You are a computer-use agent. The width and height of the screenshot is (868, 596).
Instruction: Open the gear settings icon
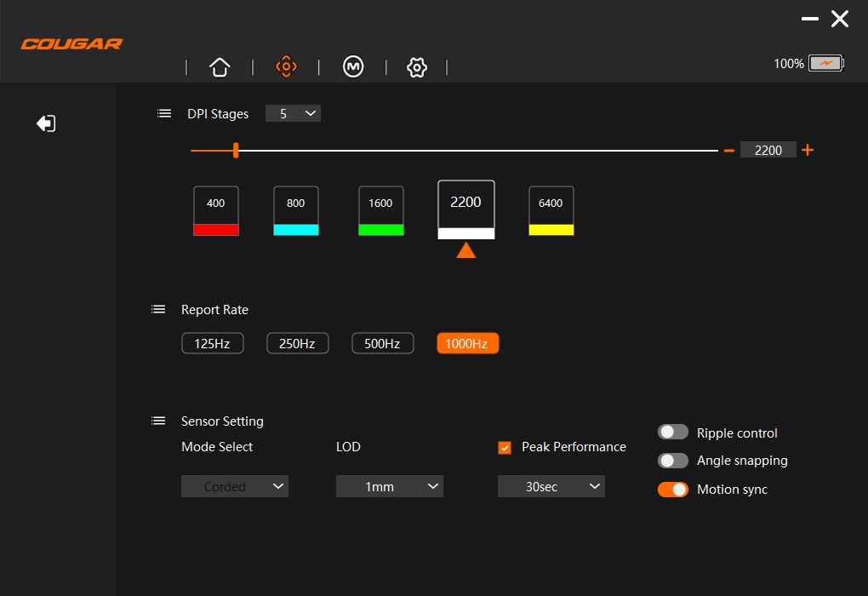pos(416,67)
